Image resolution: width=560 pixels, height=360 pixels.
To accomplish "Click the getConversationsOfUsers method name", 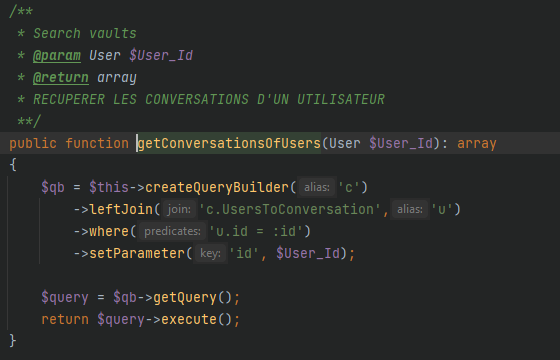I will click(x=229, y=144).
